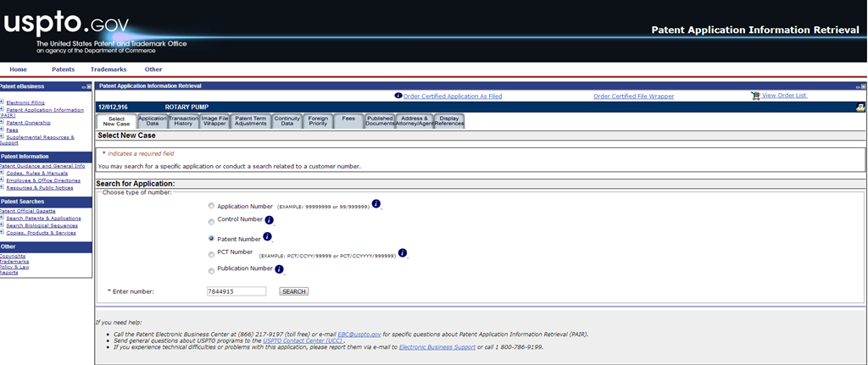Screen dimensions: 868x365
Task: Open the EBC@uspto.gov email link
Action: click(x=359, y=335)
